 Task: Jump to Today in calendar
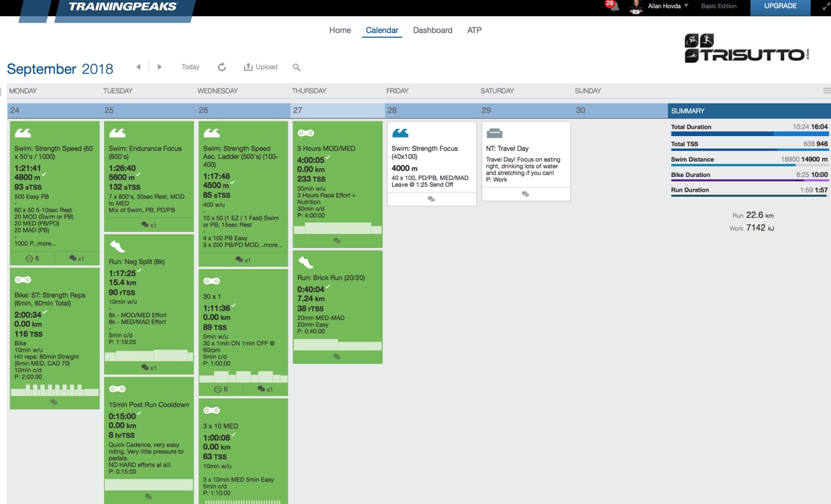tap(190, 67)
